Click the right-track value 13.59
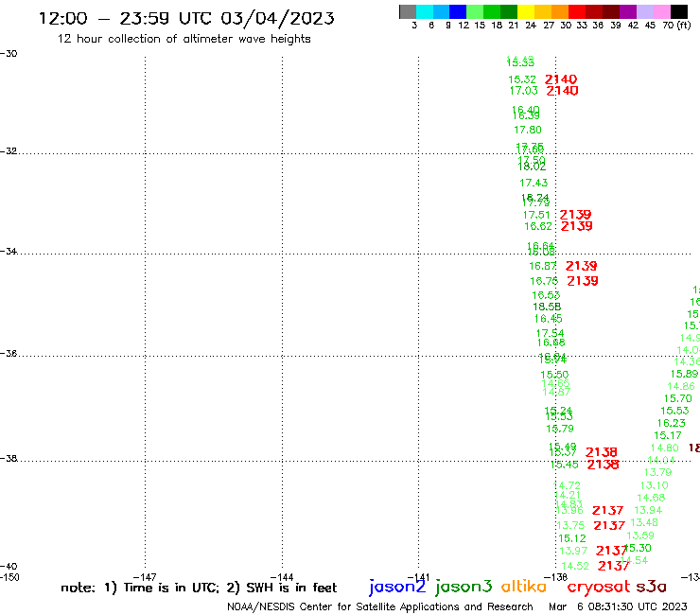The width and height of the screenshot is (700, 615). pos(640,536)
